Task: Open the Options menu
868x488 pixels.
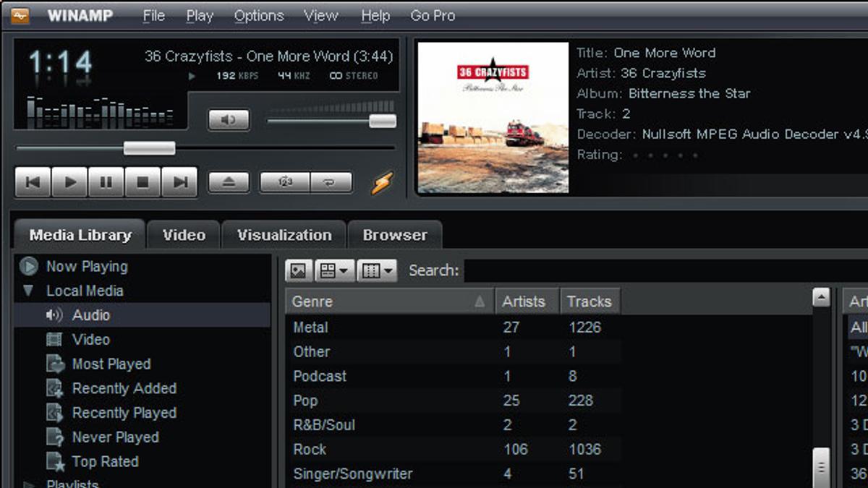Action: pyautogui.click(x=258, y=15)
